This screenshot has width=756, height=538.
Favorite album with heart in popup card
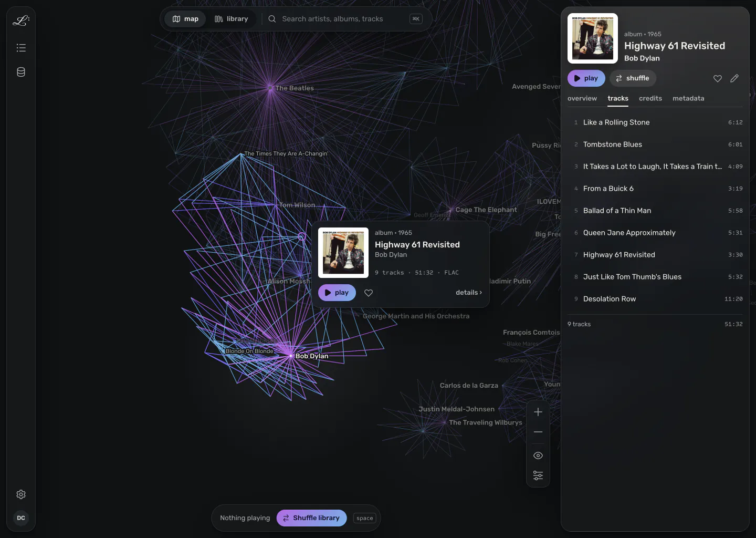tap(369, 293)
